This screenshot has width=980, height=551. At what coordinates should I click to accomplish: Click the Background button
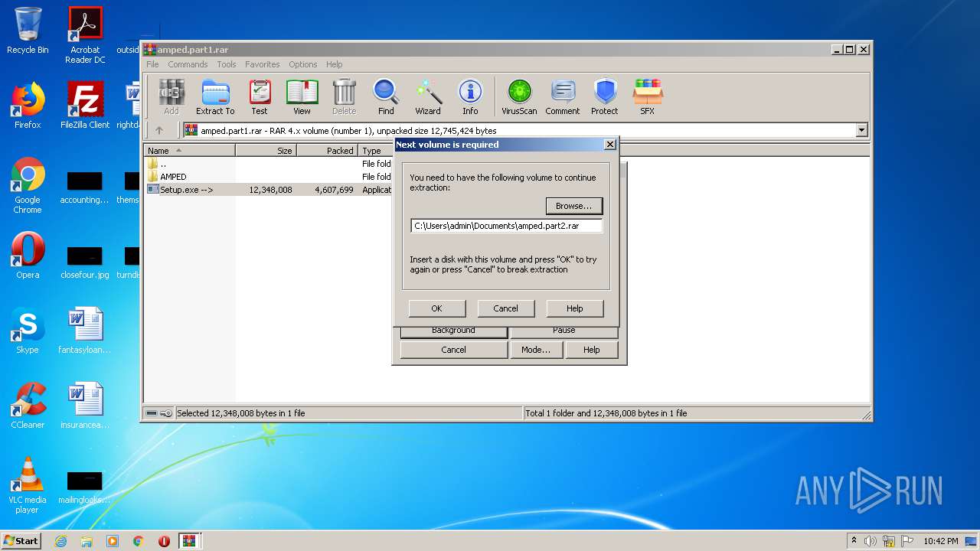tap(453, 331)
